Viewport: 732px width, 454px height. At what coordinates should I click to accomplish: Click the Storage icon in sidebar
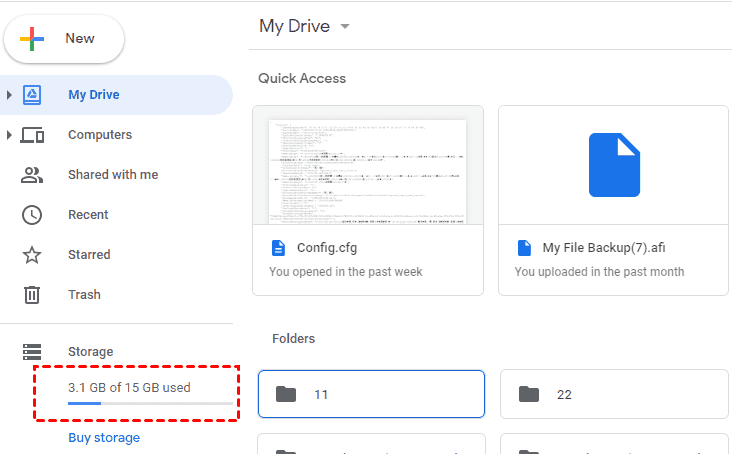coord(32,352)
